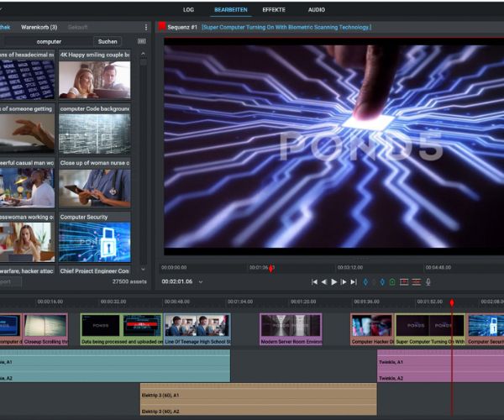The width and height of the screenshot is (504, 420).
Task: Step one frame backward in the viewer
Action: 324,282
